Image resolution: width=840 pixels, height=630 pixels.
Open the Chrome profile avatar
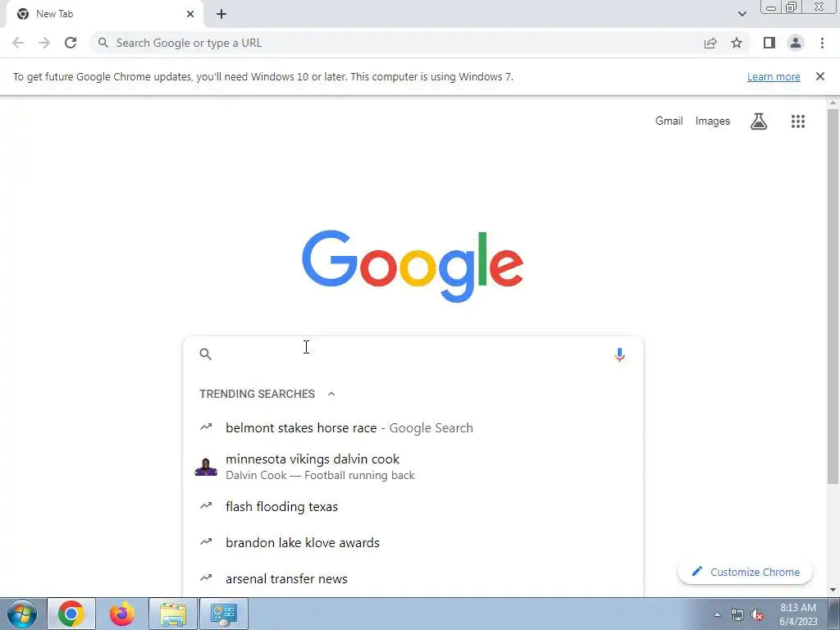(x=796, y=43)
